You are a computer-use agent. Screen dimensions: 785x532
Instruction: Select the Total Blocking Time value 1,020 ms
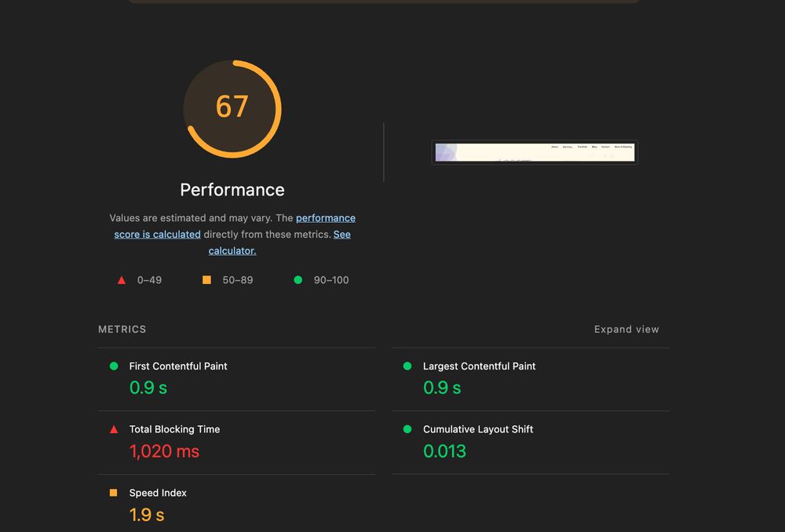pyautogui.click(x=163, y=450)
